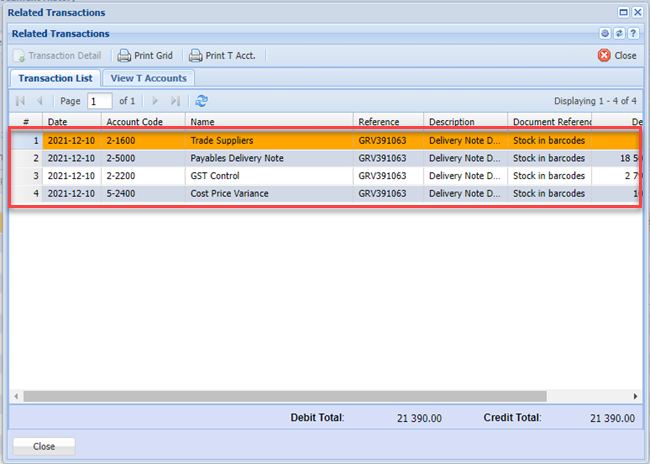Image resolution: width=650 pixels, height=464 pixels.
Task: Select the Transaction List tab
Action: [x=56, y=78]
